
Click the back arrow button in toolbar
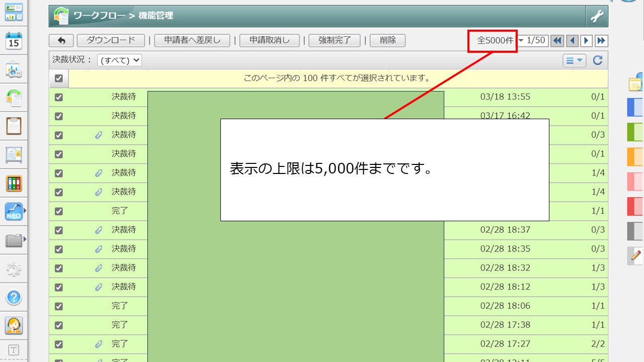(x=61, y=41)
